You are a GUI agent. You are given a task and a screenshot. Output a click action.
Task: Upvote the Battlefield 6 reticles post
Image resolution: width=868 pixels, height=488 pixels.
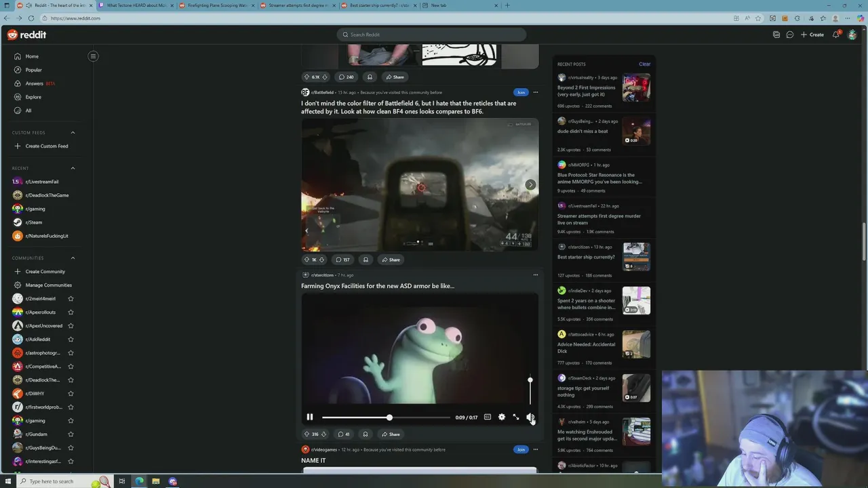(x=307, y=260)
